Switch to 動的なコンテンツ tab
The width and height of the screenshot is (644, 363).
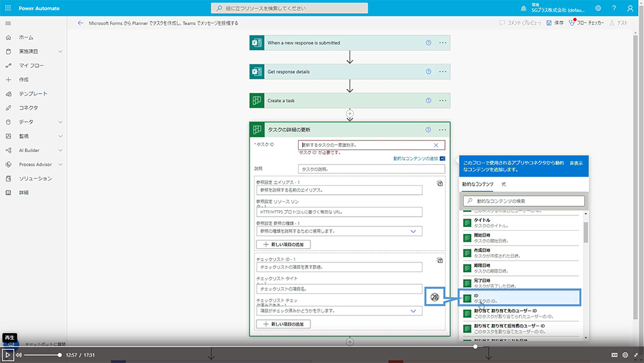[478, 184]
